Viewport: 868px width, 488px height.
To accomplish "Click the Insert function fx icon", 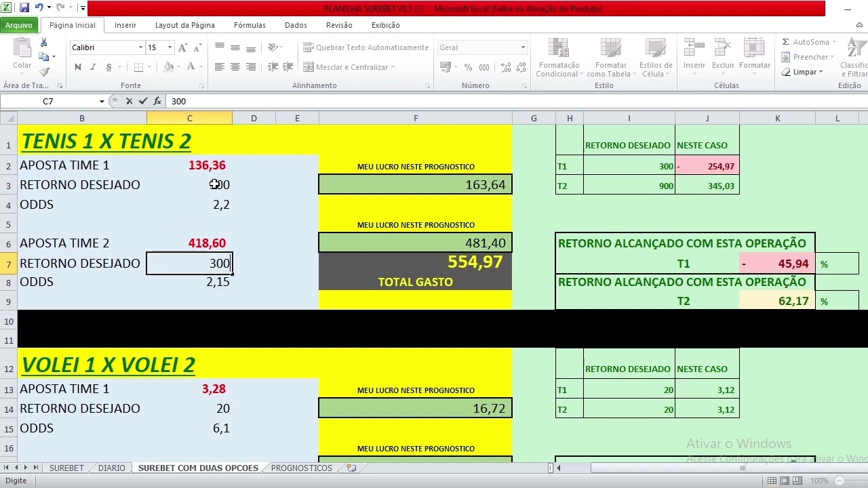I will coord(157,101).
